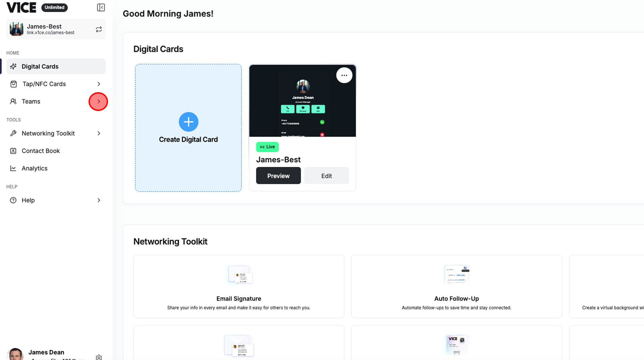644x360 pixels.
Task: Click the Help question mark icon
Action: point(13,200)
